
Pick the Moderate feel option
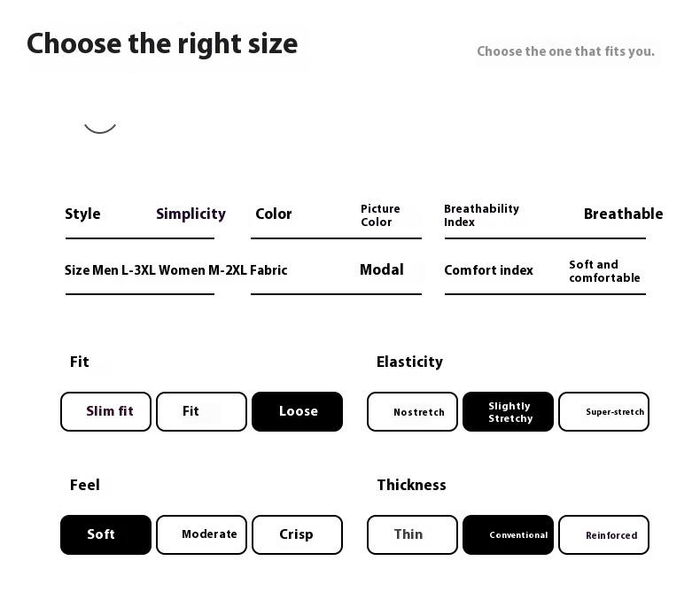[x=201, y=534]
